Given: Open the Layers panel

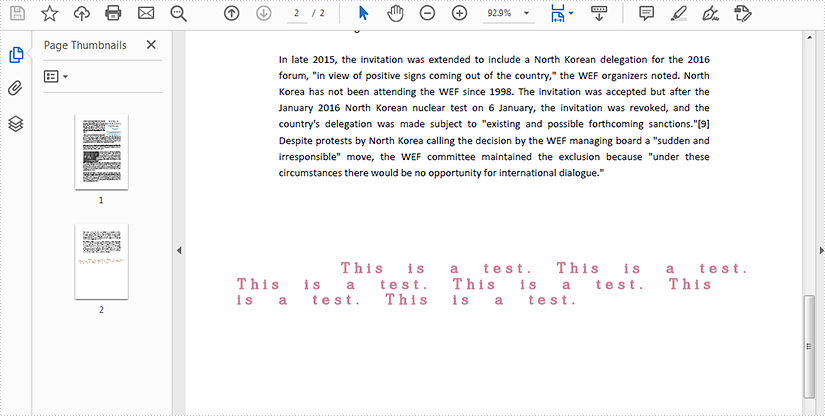Looking at the screenshot, I should [x=16, y=124].
